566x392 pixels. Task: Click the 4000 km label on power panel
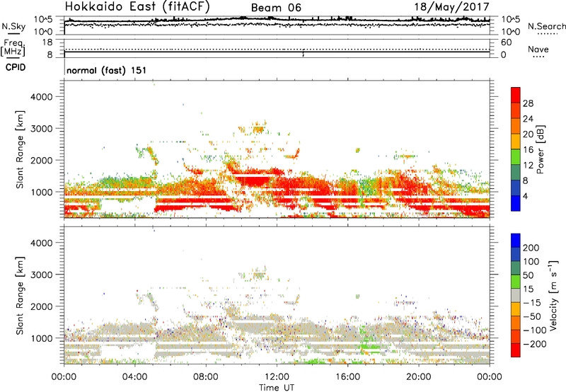click(41, 97)
